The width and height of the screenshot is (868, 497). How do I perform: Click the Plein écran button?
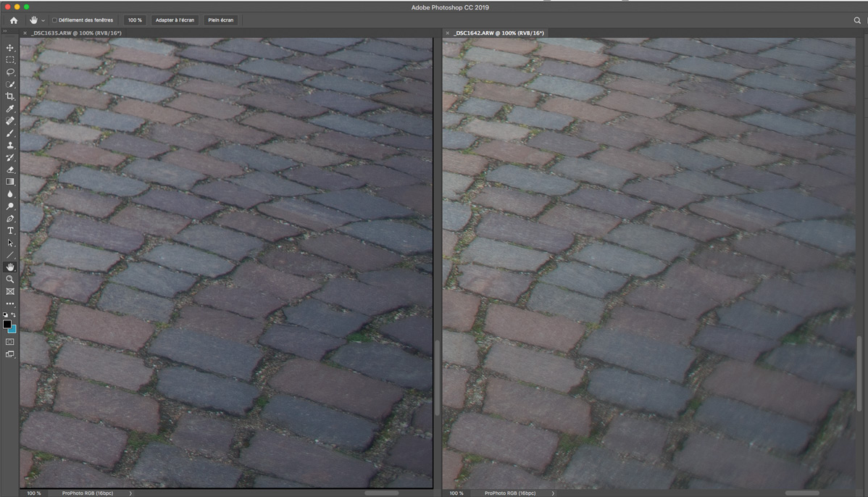coord(221,20)
